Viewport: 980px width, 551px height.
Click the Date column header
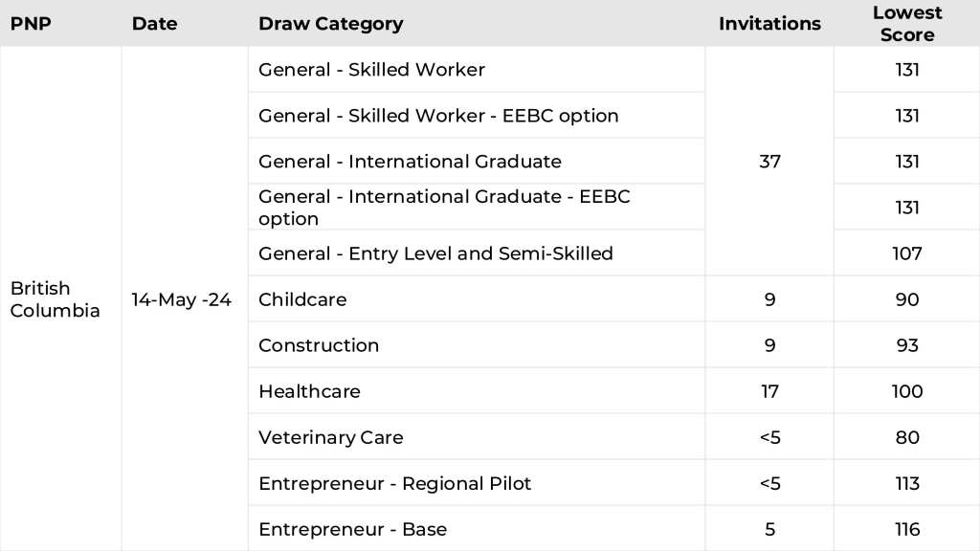(154, 24)
